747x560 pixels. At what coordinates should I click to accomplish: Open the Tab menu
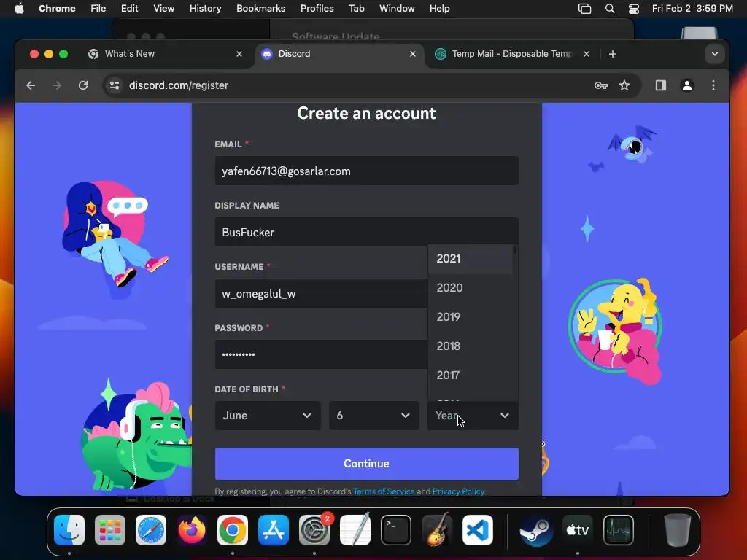[x=356, y=9]
